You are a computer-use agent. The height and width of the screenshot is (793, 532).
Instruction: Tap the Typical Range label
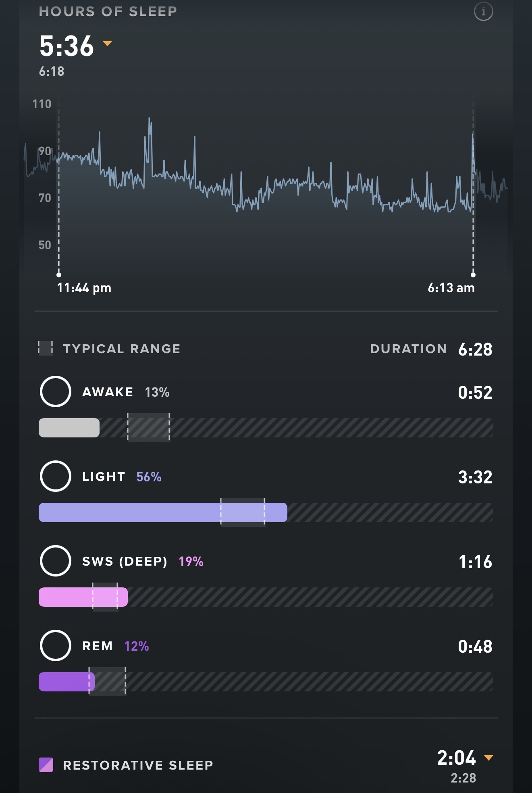tap(122, 349)
